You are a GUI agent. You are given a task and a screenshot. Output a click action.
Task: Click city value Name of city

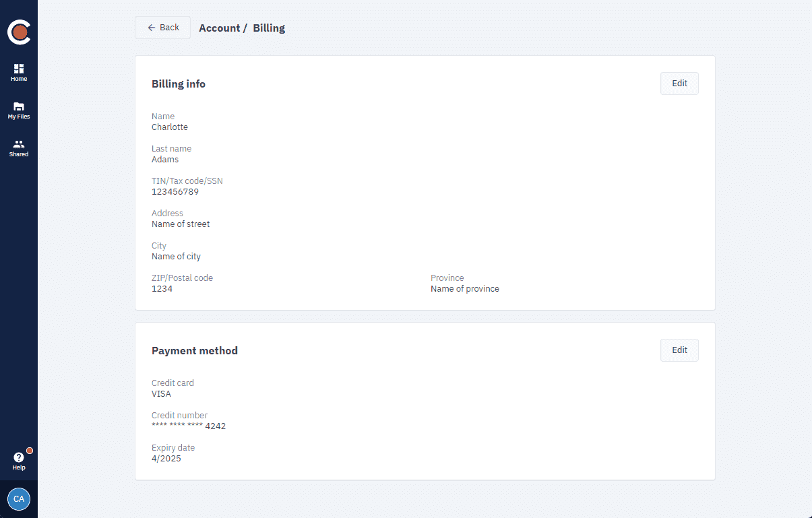[176, 257]
